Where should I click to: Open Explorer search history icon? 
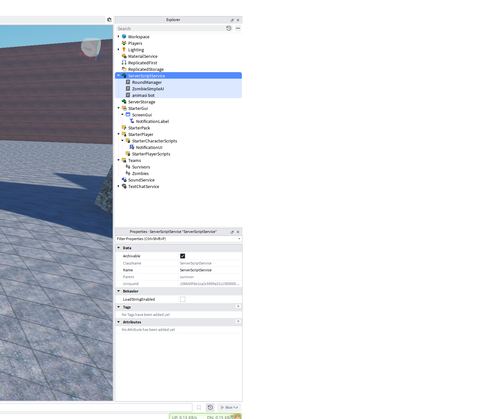pos(229,28)
